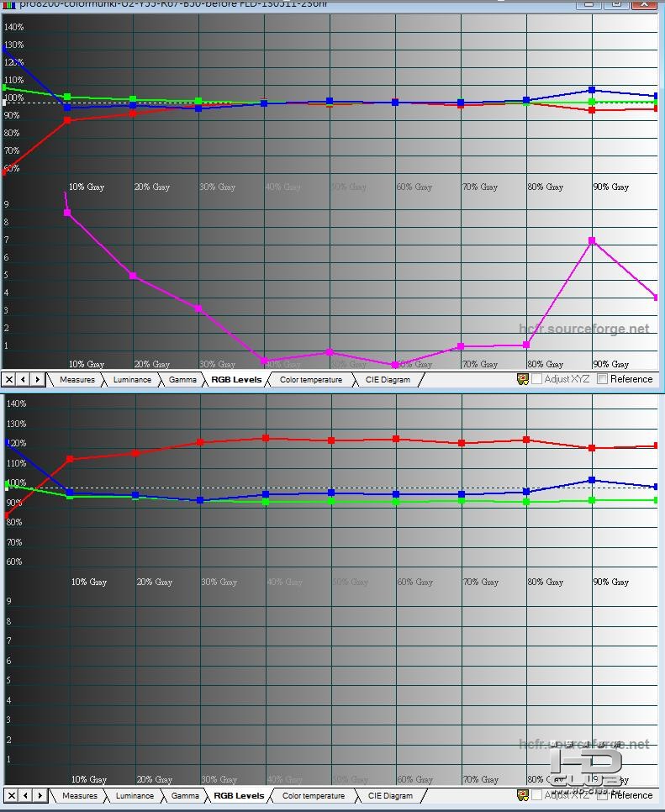The height and width of the screenshot is (812, 665).
Task: Click icon beside Adjust XYZ in lower window
Action: point(523,795)
